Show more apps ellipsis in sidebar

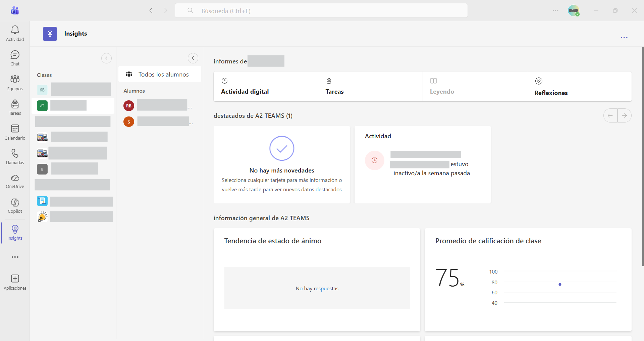[15, 257]
